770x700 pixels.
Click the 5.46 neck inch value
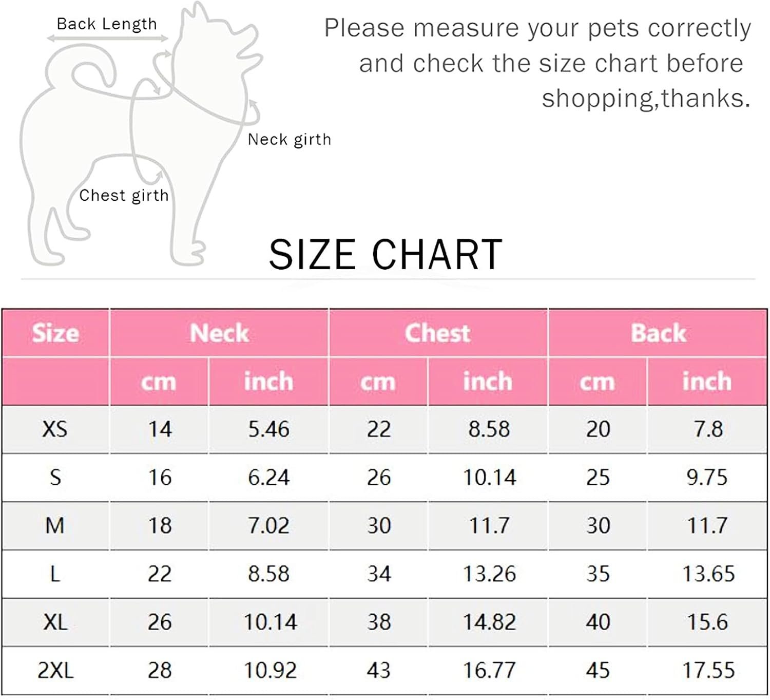(268, 429)
